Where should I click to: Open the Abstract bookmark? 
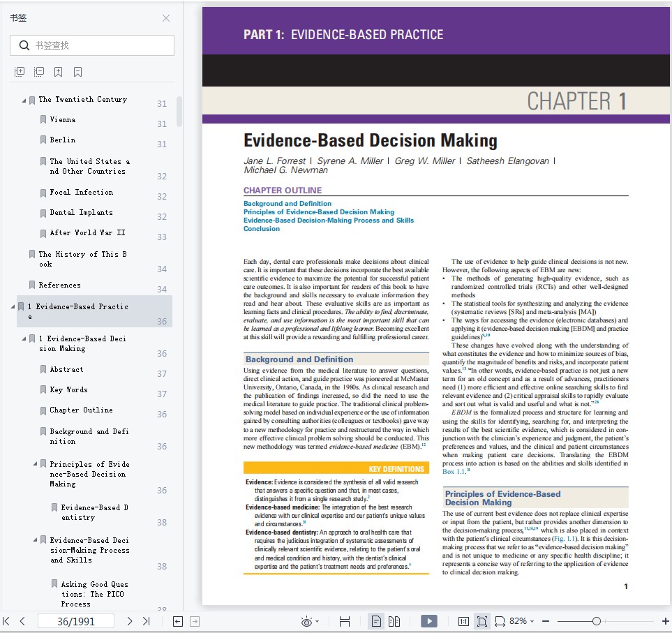point(66,369)
